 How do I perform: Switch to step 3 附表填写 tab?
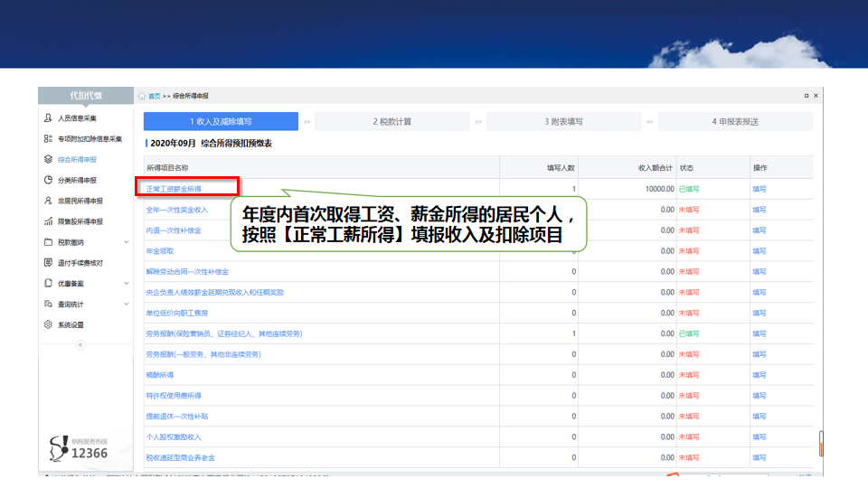563,121
